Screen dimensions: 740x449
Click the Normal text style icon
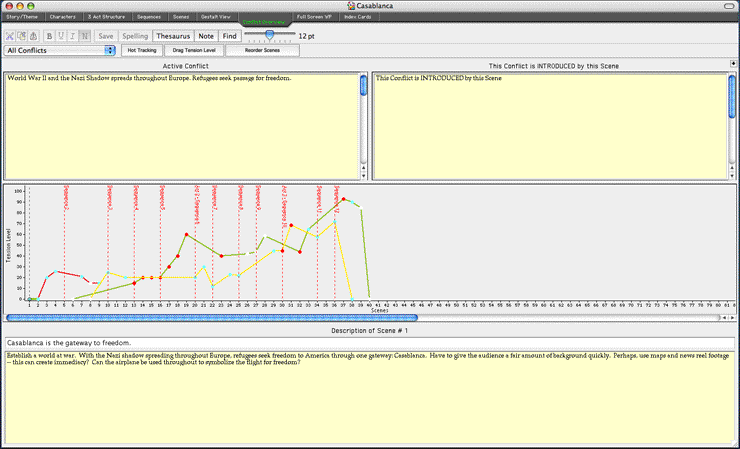[x=85, y=36]
